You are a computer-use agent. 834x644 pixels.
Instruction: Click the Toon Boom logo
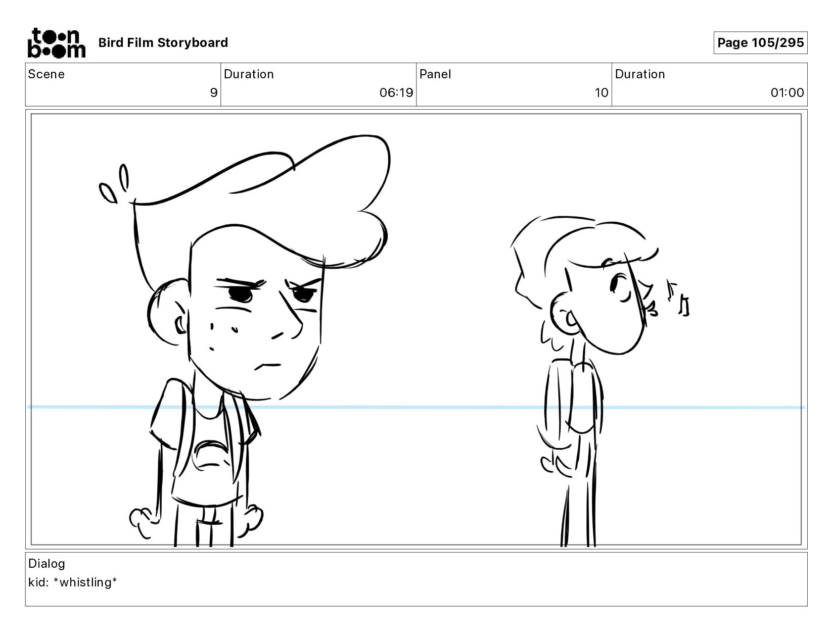coord(56,43)
